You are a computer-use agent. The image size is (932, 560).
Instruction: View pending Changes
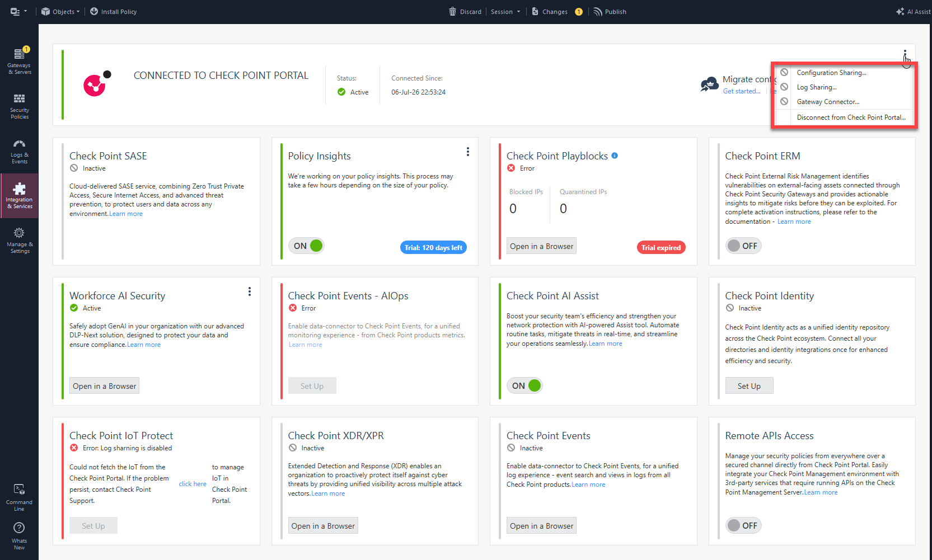click(x=550, y=12)
